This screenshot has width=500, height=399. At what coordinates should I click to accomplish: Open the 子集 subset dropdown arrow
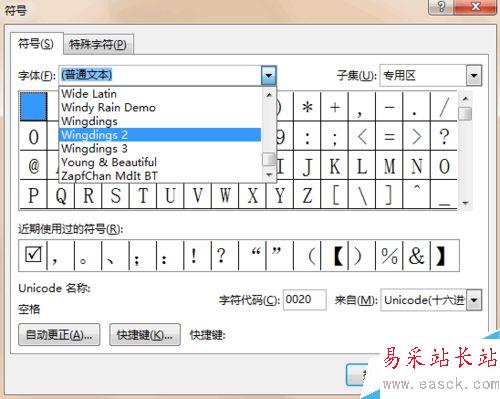[474, 75]
